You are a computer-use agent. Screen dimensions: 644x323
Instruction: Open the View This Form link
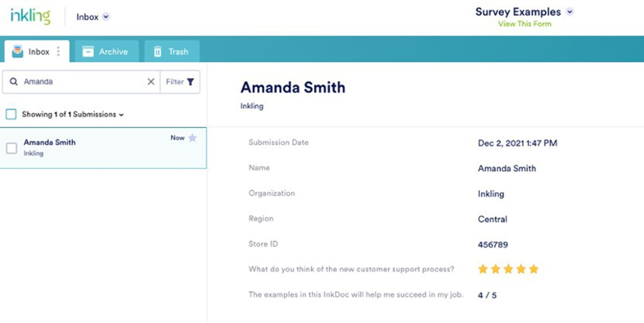(x=525, y=24)
